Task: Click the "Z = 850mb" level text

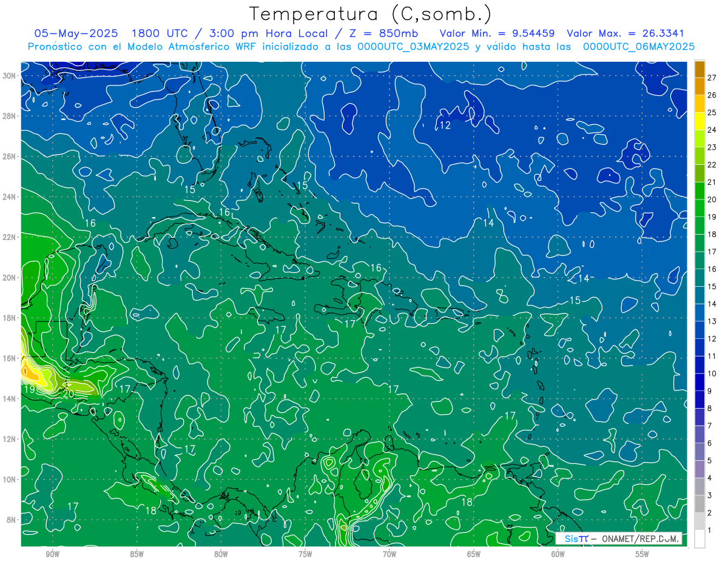Action: tap(383, 33)
